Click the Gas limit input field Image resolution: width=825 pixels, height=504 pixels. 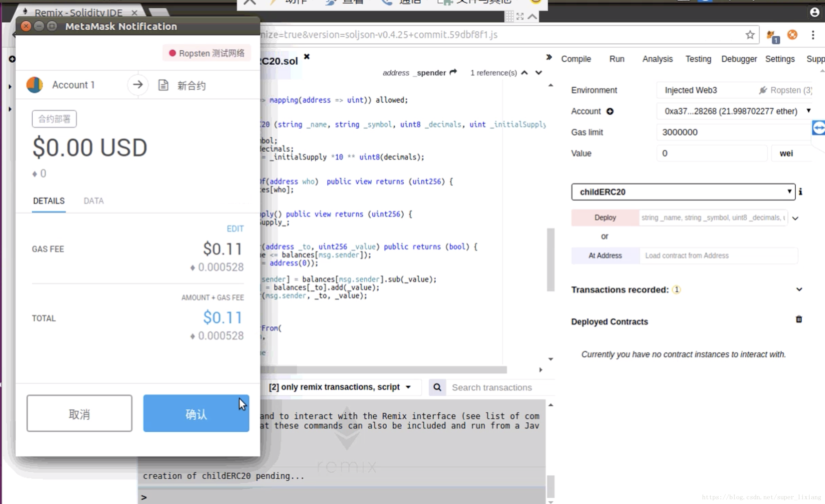[734, 132]
